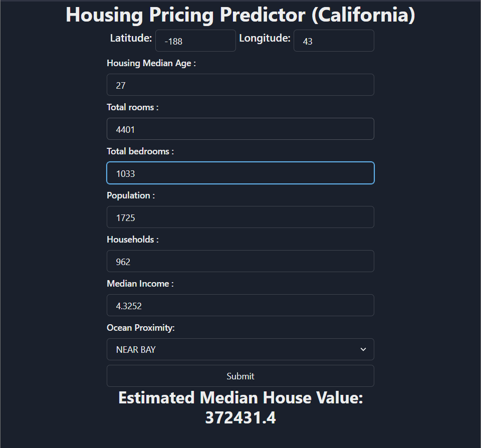Viewport: 481px width, 448px height.
Task: Focus the Longitude input box
Action: (x=334, y=41)
